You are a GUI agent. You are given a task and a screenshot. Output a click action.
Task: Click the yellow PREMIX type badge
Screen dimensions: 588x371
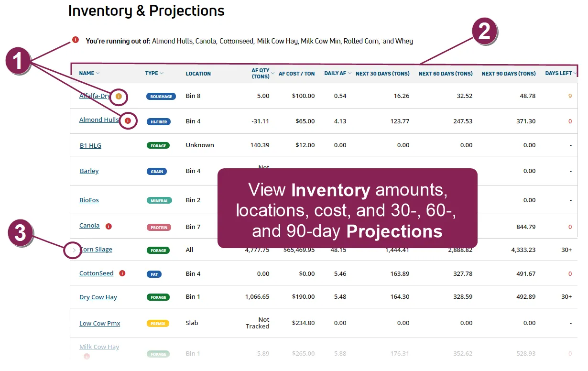point(158,324)
